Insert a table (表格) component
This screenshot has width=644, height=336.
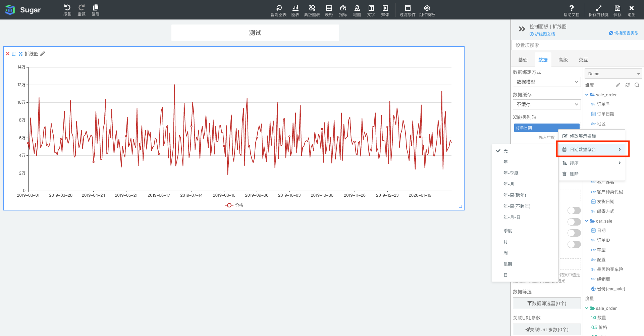click(329, 10)
